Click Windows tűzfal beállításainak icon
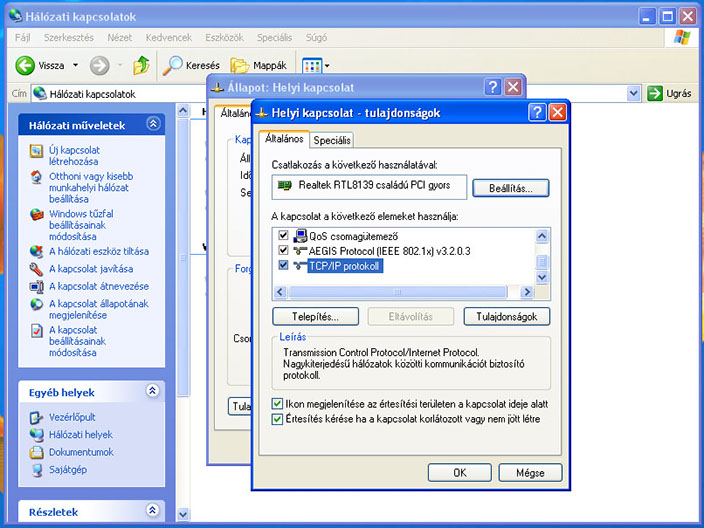 [x=36, y=215]
